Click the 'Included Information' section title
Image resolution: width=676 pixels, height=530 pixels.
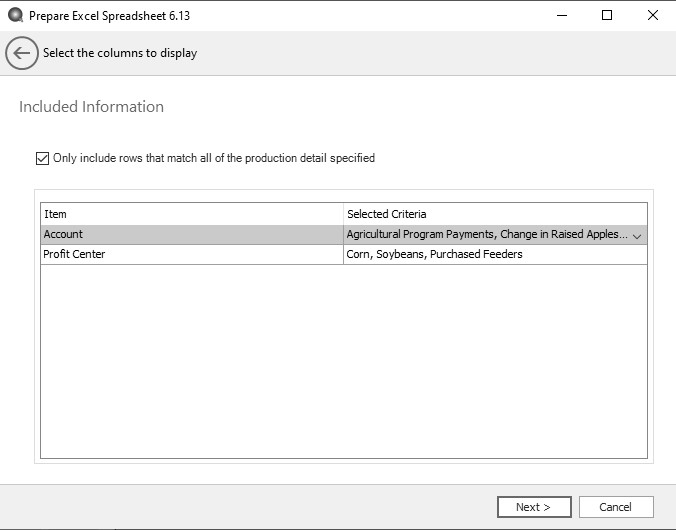91,107
